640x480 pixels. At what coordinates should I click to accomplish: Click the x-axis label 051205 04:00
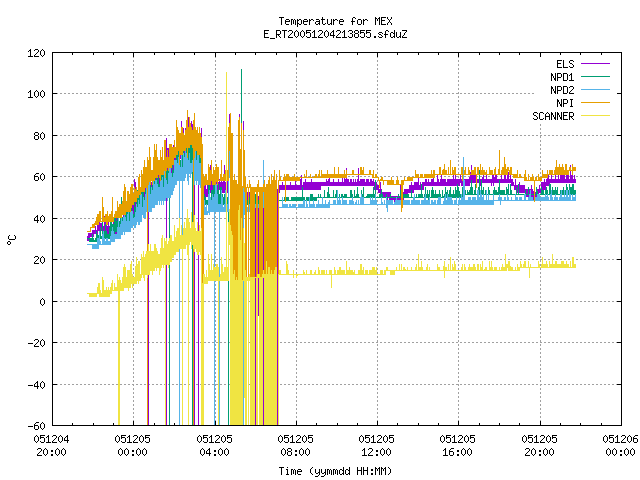[214, 445]
